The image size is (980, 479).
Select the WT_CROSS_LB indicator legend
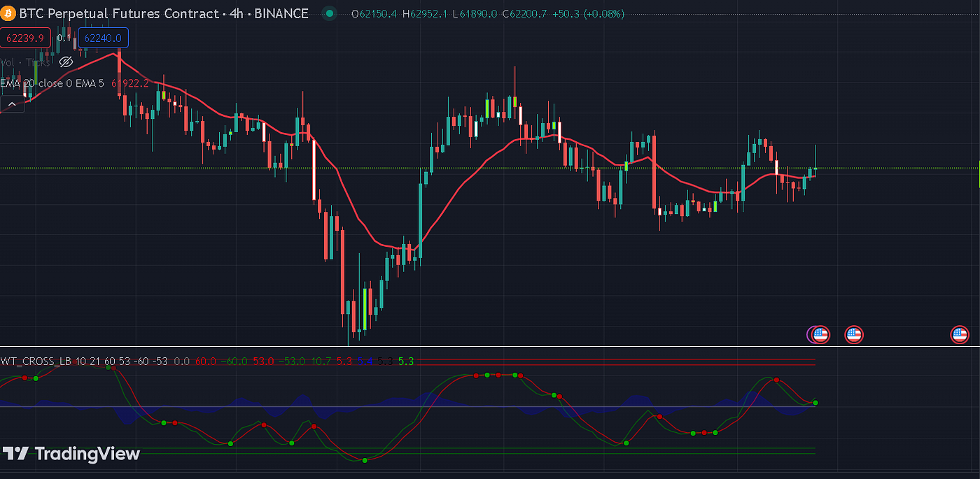tap(84, 362)
